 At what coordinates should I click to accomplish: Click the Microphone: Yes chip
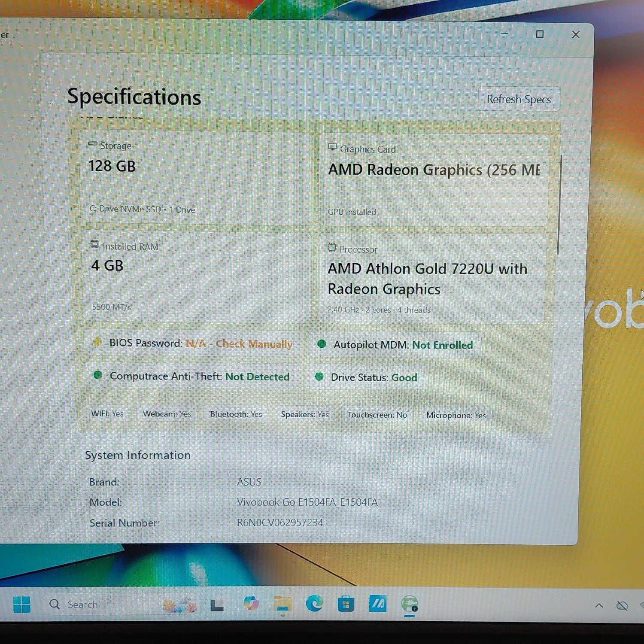coord(456,415)
